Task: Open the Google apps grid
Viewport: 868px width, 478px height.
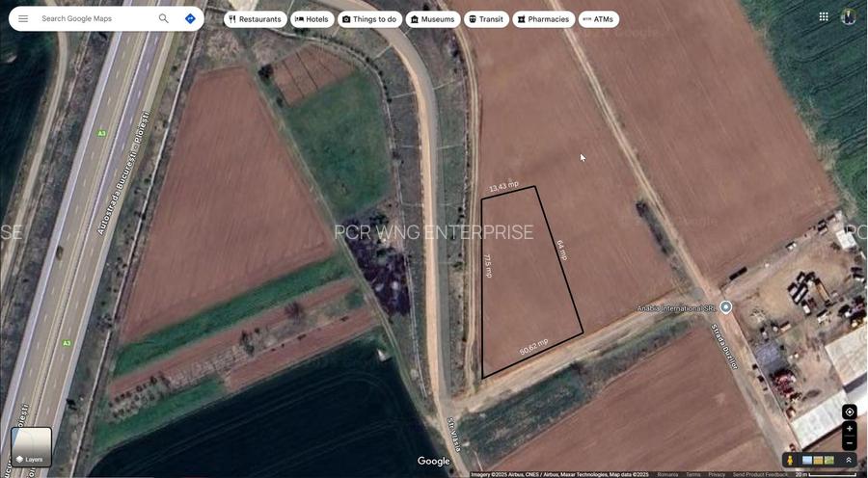Action: [x=824, y=16]
